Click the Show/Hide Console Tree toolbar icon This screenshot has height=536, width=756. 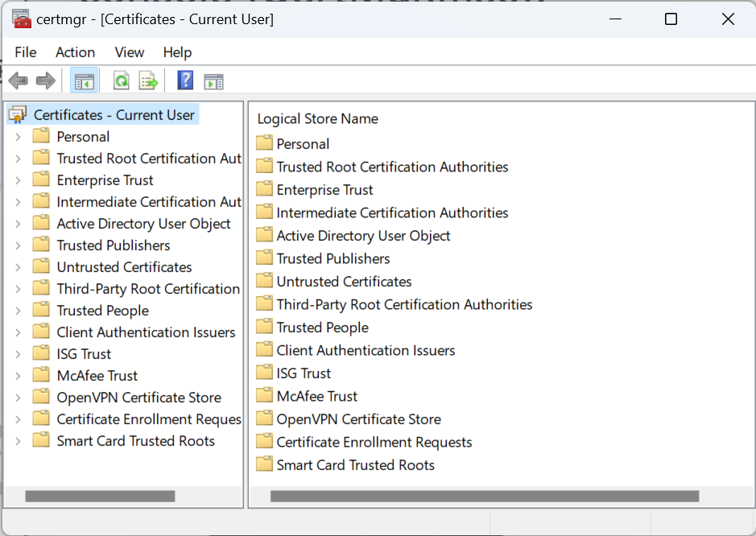pyautogui.click(x=84, y=80)
